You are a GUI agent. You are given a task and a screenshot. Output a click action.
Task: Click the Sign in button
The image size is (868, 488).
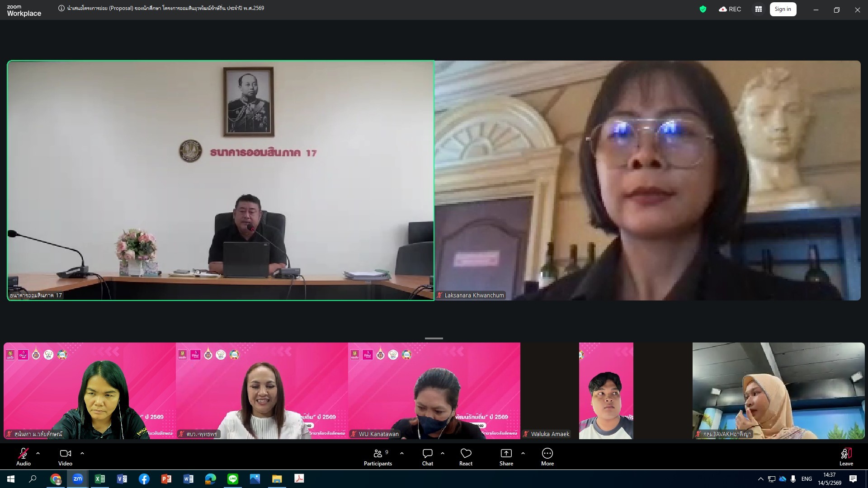[783, 9]
